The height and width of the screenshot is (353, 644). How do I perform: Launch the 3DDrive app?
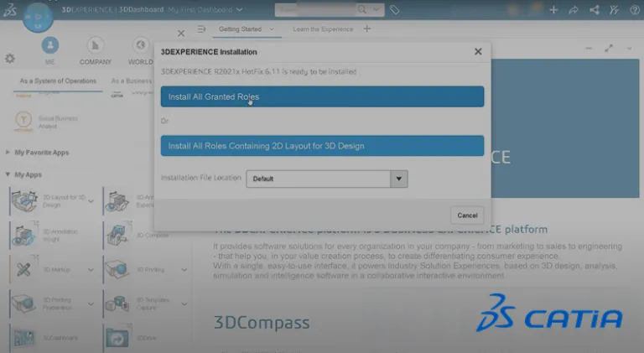(117, 338)
